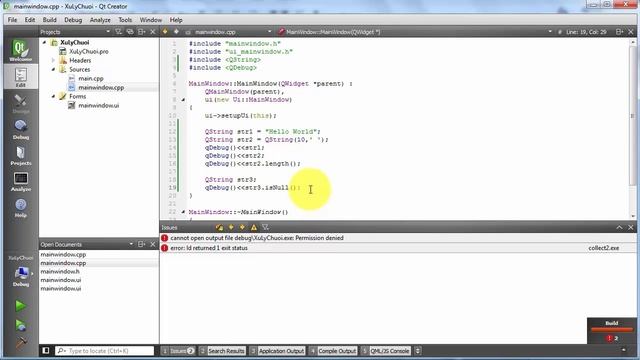
Task: Show the Search Results tab
Action: click(222, 351)
